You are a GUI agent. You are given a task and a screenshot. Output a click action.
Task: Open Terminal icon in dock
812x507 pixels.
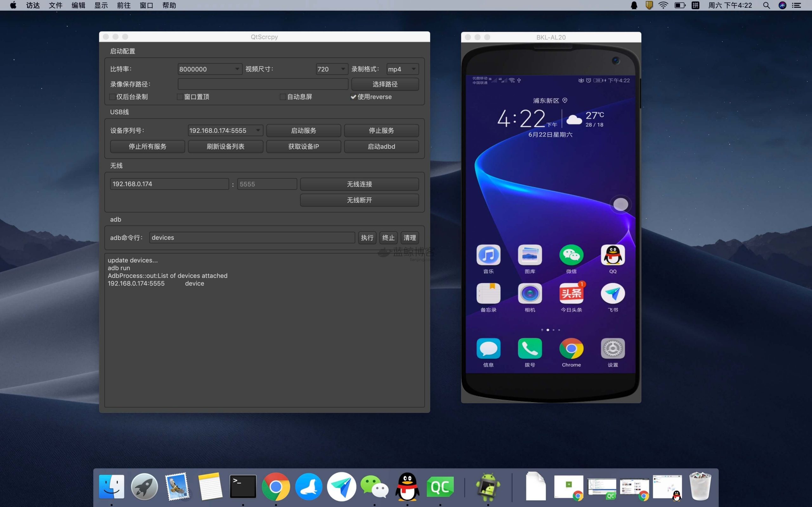pyautogui.click(x=243, y=486)
